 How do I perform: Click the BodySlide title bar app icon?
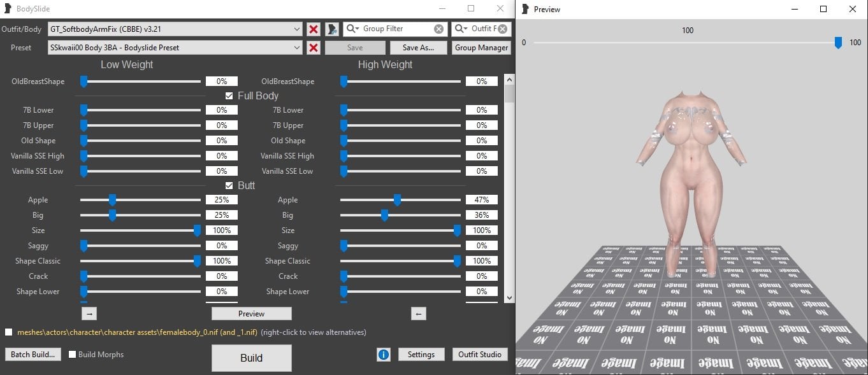(8, 9)
